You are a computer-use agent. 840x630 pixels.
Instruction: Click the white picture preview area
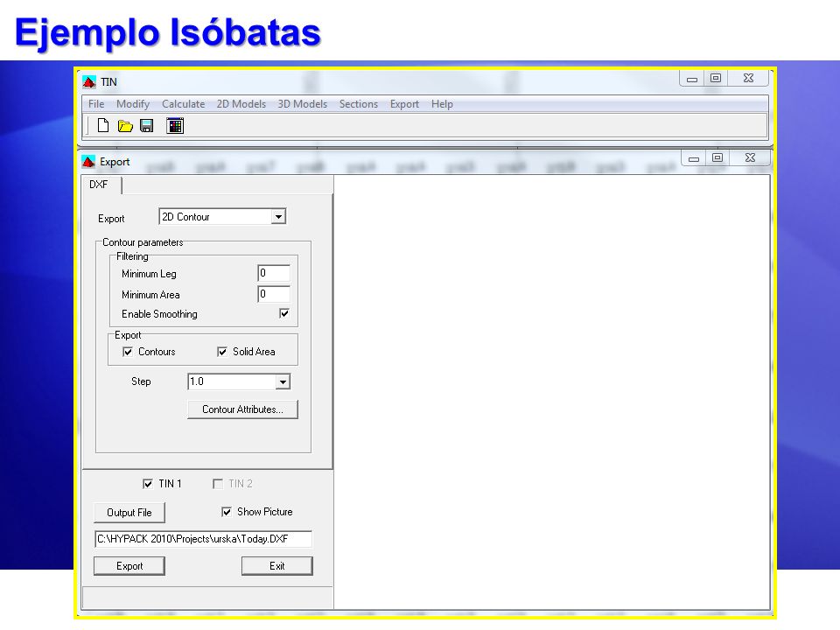552,392
